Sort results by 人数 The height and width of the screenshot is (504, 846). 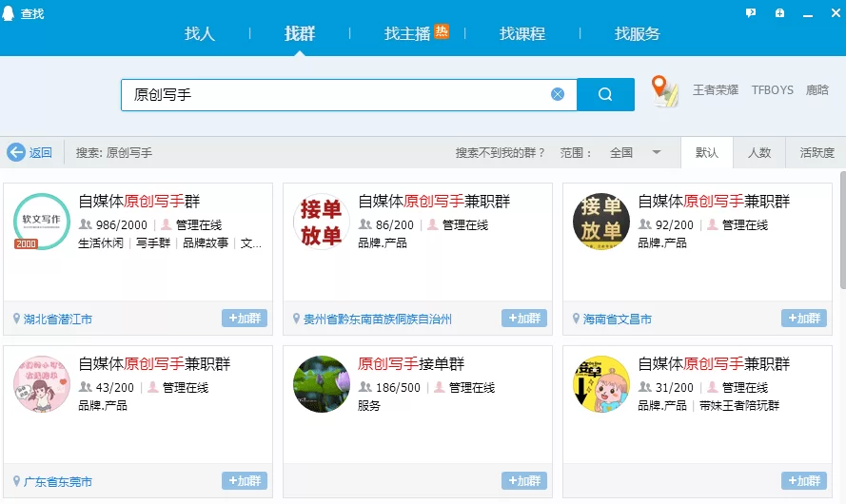(758, 152)
